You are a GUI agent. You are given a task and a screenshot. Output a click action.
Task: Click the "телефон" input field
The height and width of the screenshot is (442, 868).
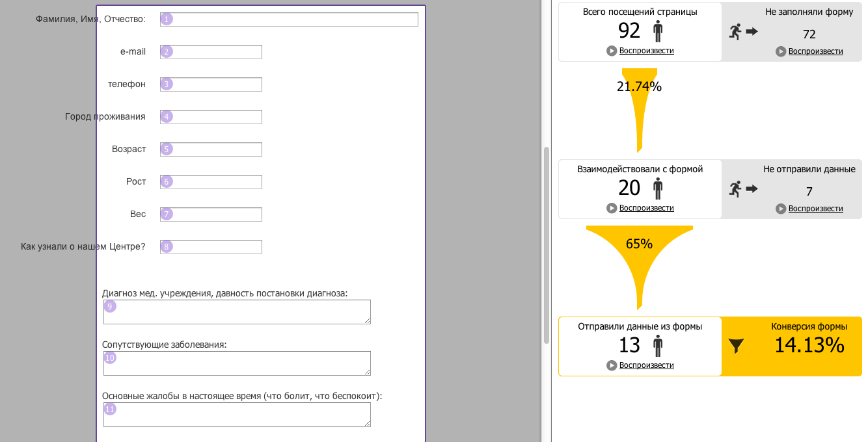pyautogui.click(x=211, y=84)
